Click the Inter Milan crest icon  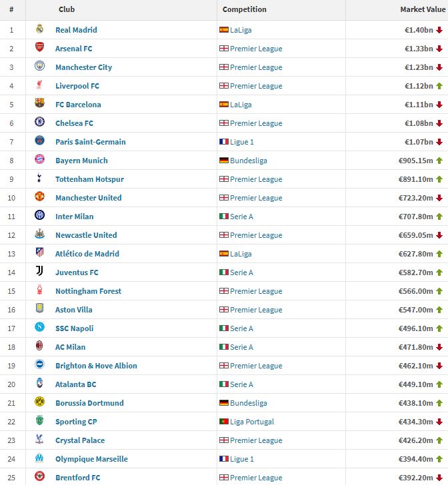(39, 216)
